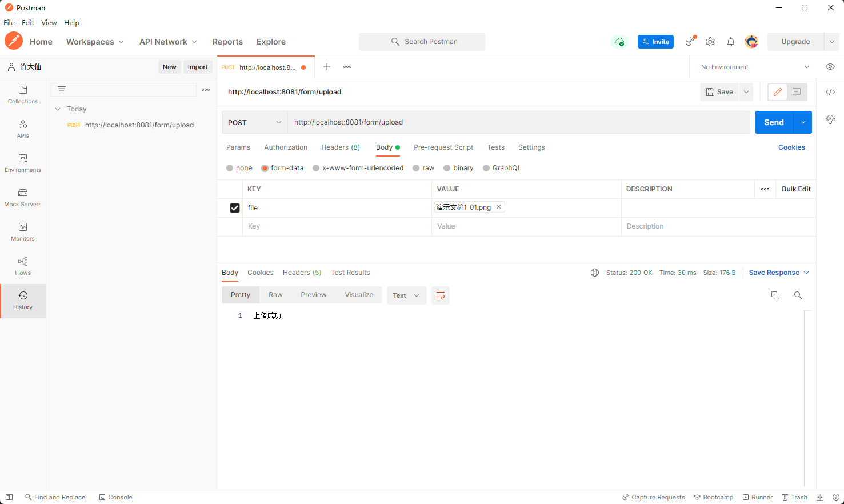Image resolution: width=844 pixels, height=504 pixels.
Task: Select the raw body type radio
Action: [x=416, y=168]
